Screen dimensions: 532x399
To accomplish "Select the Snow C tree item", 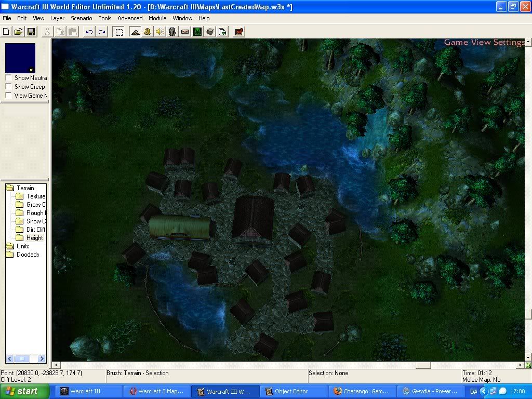I will click(36, 221).
